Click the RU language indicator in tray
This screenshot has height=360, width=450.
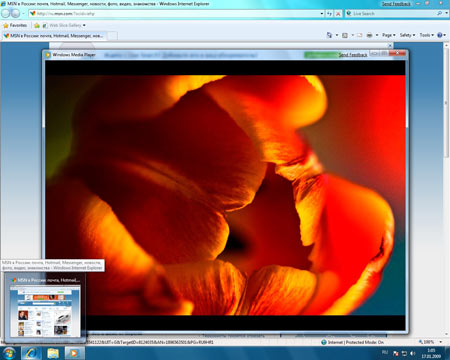pos(385,352)
